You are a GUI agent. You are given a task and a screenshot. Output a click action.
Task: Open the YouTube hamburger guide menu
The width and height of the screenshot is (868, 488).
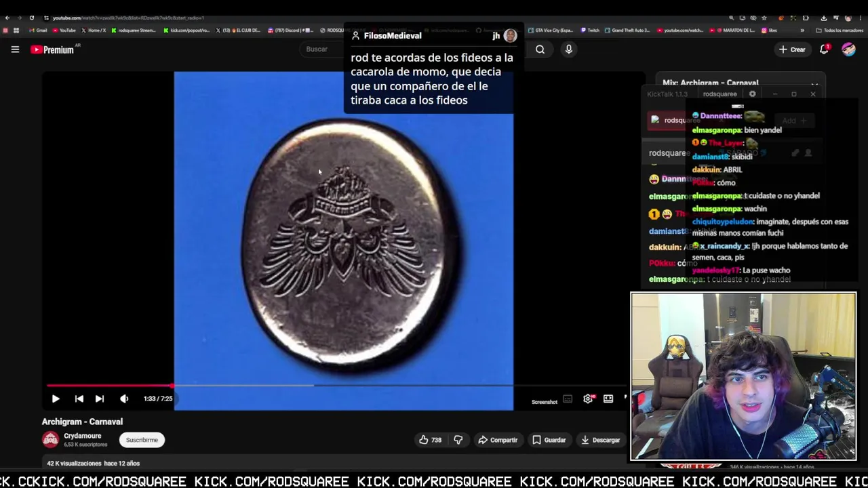coord(15,49)
